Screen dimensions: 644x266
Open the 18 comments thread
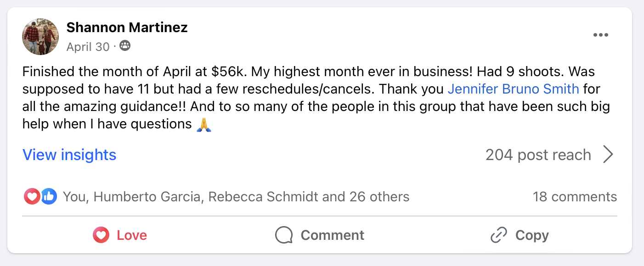click(575, 197)
